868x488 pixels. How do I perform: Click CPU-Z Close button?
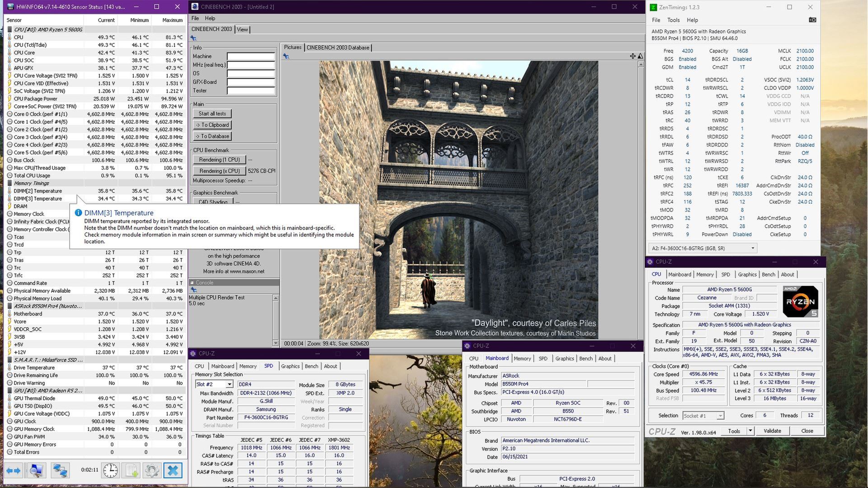point(807,431)
